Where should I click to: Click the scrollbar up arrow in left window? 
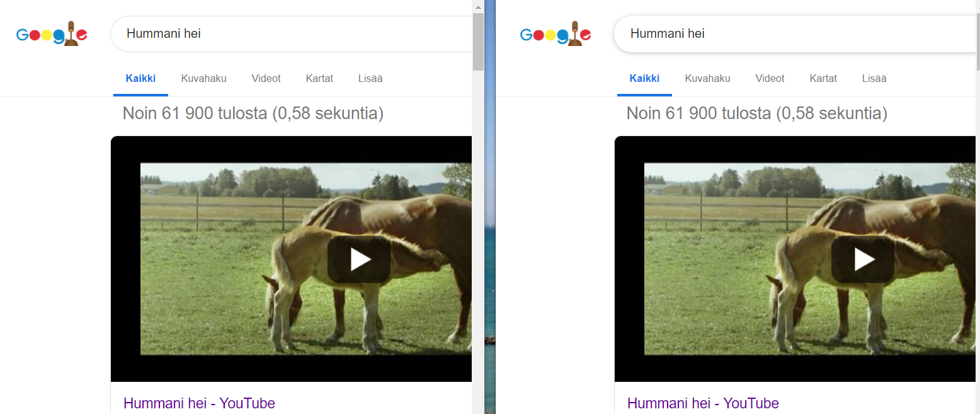[478, 6]
